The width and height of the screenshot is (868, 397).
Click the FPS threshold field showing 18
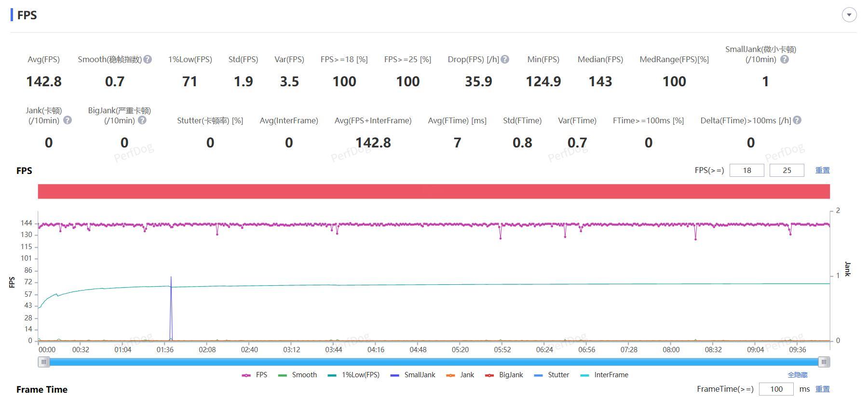746,170
